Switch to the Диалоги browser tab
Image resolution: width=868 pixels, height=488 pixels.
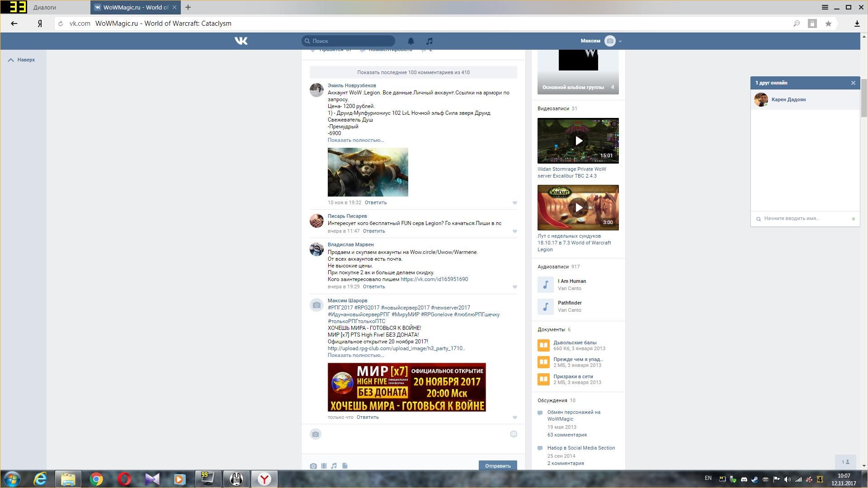(x=45, y=7)
